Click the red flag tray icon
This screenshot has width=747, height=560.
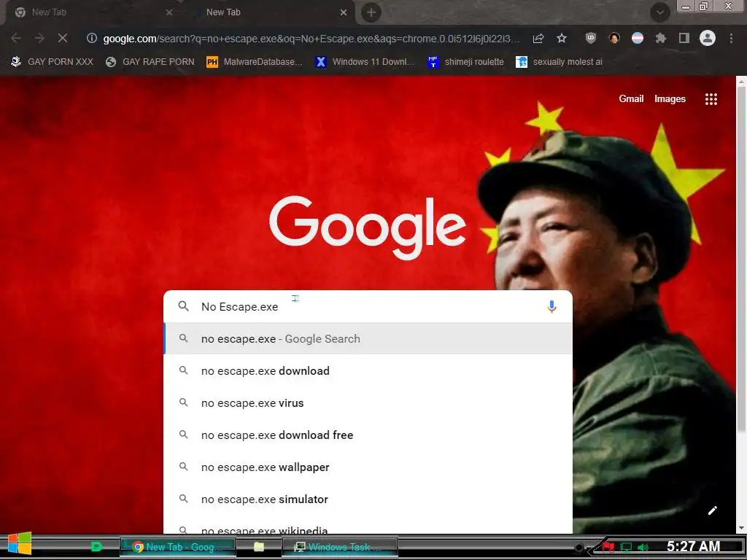(x=608, y=548)
